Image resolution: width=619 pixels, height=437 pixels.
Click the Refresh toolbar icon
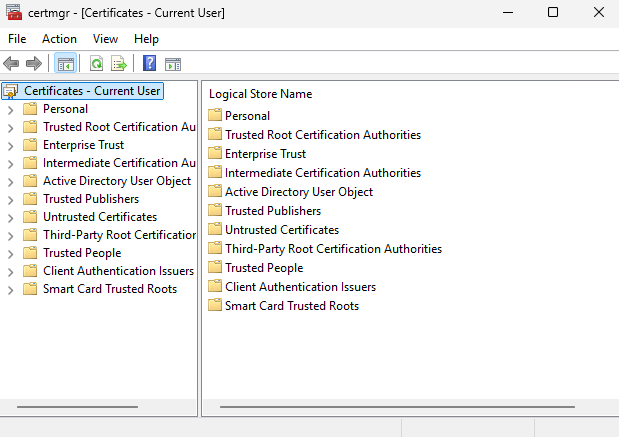point(97,63)
